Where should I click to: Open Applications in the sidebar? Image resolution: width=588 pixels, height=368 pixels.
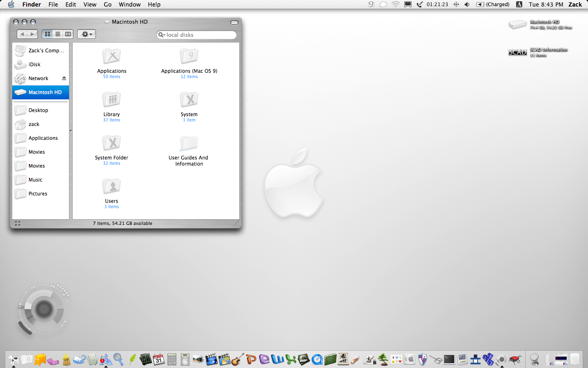point(41,138)
